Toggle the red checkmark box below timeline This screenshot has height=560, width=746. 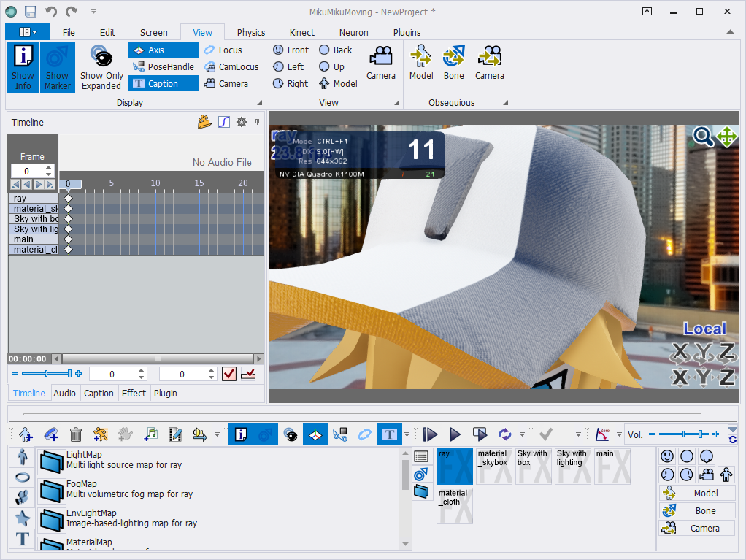[x=229, y=374]
